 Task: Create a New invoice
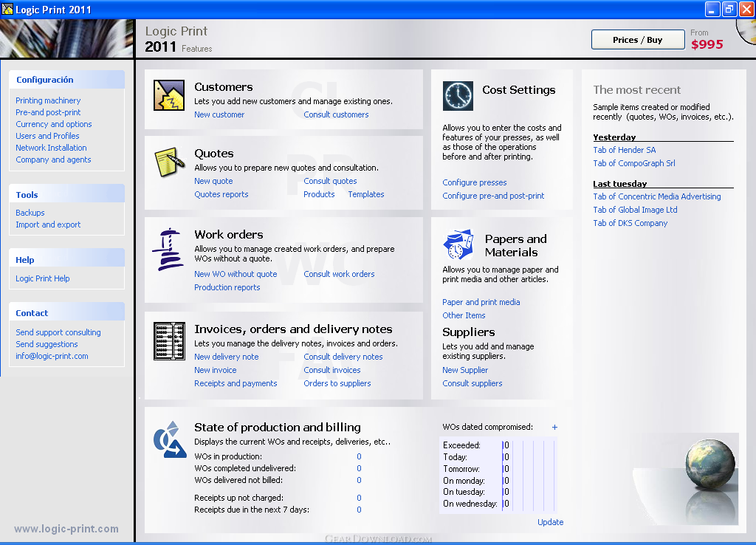[215, 370]
